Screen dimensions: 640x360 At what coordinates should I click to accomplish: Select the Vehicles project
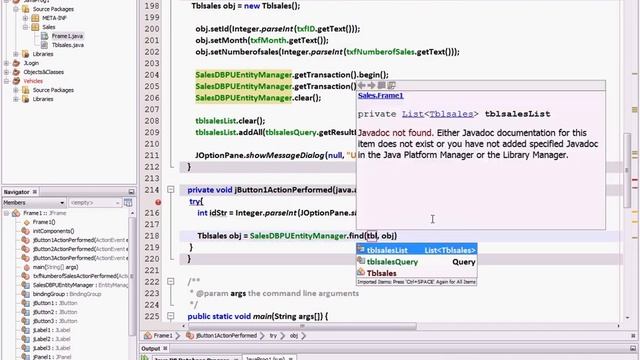point(33,81)
